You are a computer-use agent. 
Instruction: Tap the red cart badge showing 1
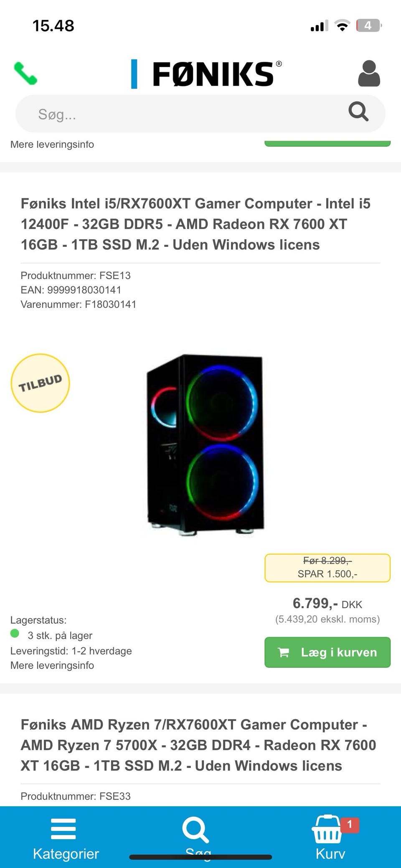(x=350, y=825)
